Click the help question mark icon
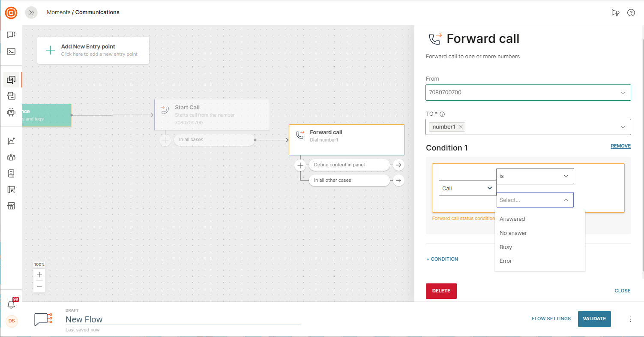 tap(631, 12)
